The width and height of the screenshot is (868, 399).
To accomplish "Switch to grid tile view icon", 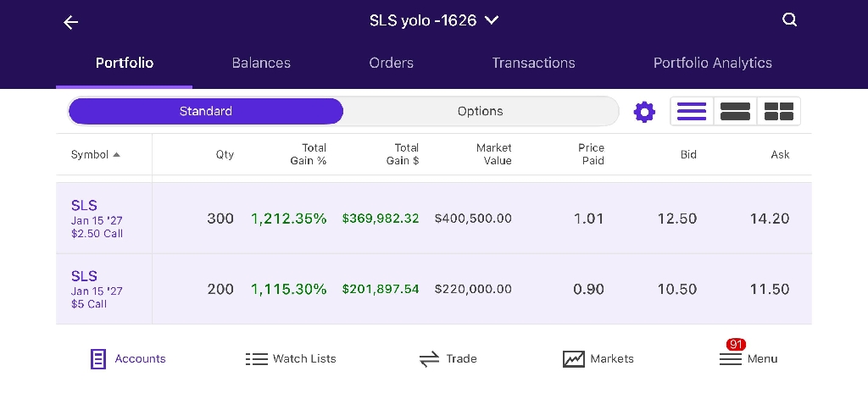I will tap(778, 111).
